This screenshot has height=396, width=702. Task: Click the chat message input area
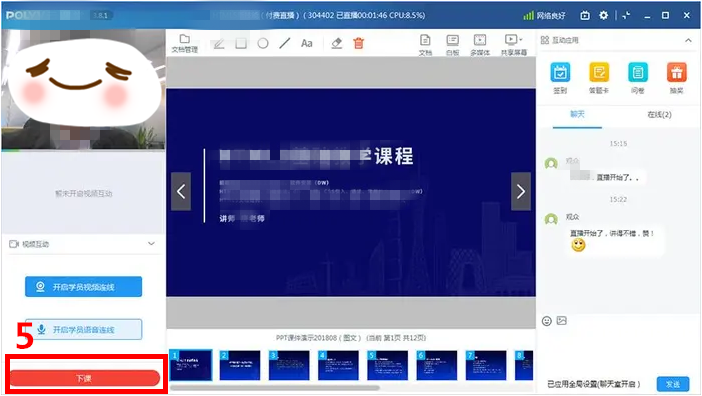pos(618,351)
